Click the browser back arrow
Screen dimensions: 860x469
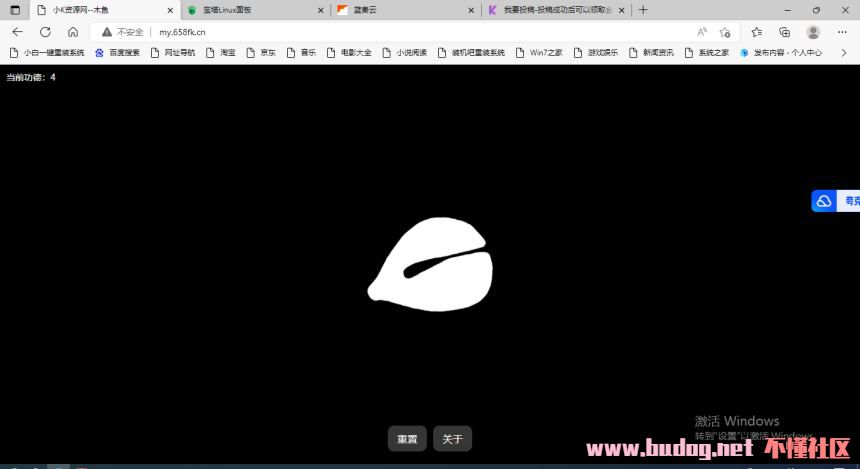17,32
